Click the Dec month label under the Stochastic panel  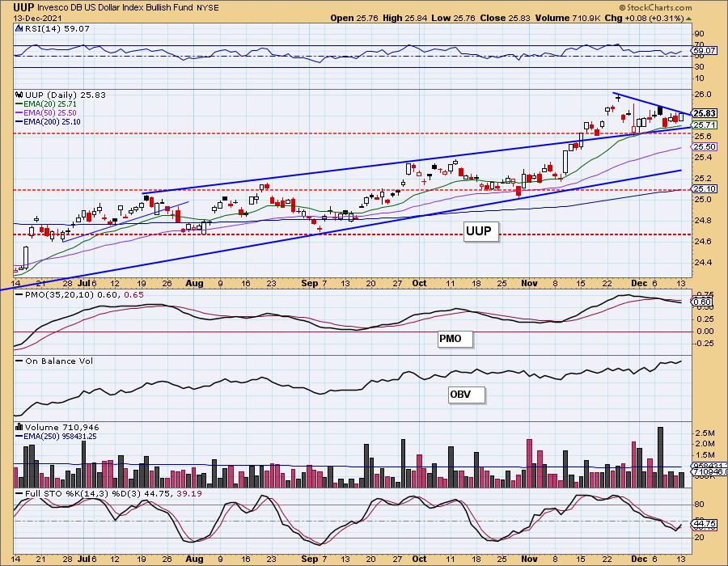coord(639,559)
